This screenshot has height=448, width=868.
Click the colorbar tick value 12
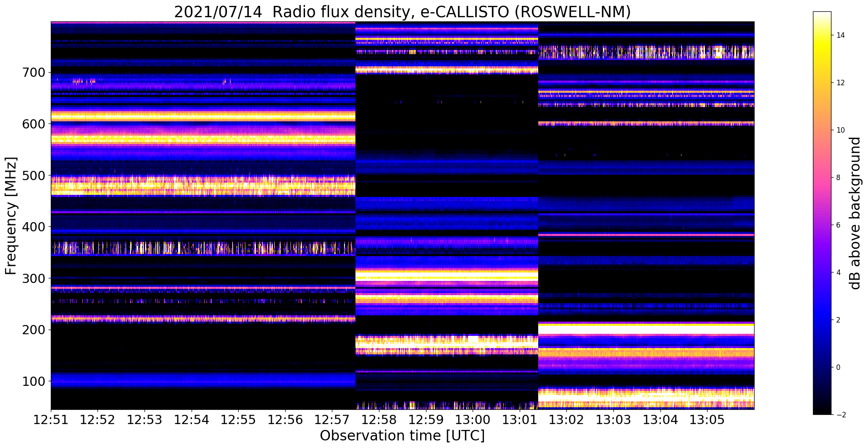pyautogui.click(x=841, y=83)
